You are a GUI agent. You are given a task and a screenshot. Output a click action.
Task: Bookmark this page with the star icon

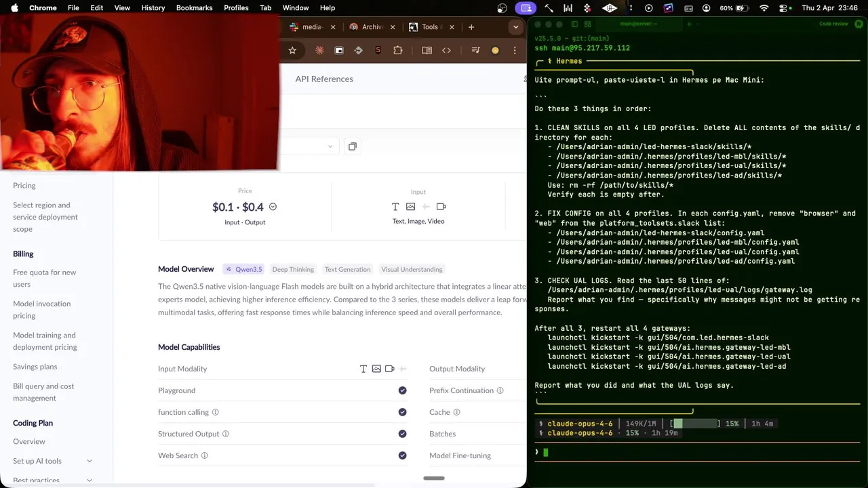pos(292,50)
